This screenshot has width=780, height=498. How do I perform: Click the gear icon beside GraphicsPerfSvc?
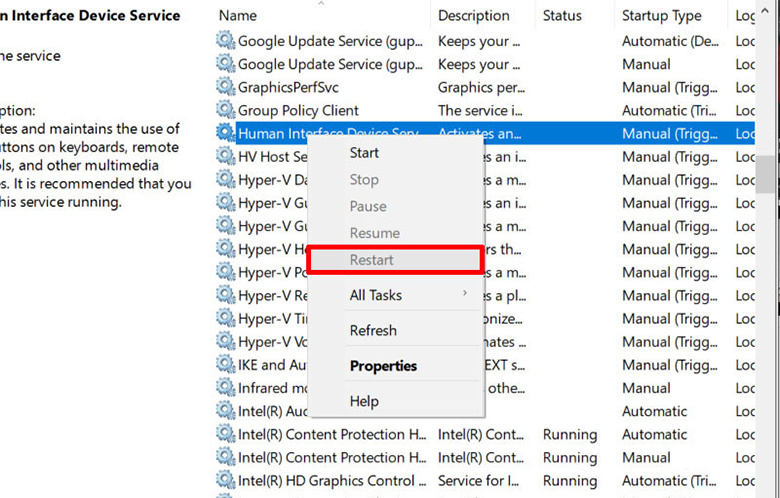(x=226, y=87)
